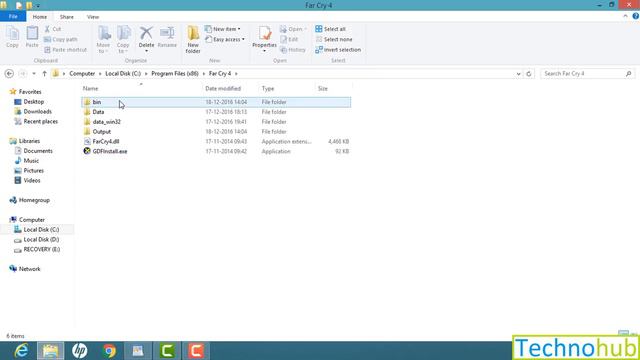Select Homegroup in the navigation pane

(x=29, y=200)
